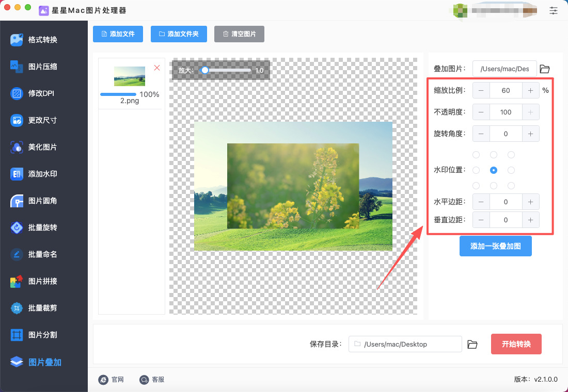Browse for save directory folder icon
This screenshot has width=568, height=392.
472,344
